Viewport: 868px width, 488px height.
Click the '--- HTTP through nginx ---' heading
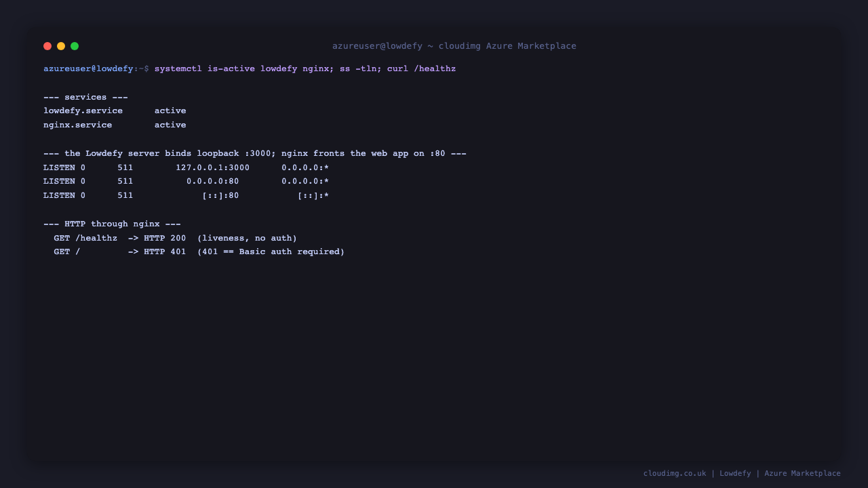coord(112,224)
